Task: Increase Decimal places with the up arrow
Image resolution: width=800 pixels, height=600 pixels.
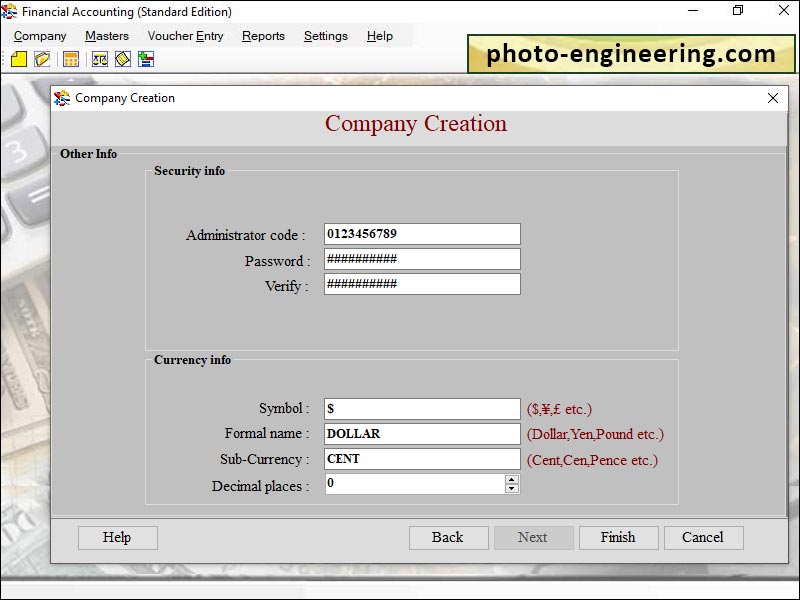Action: (510, 481)
